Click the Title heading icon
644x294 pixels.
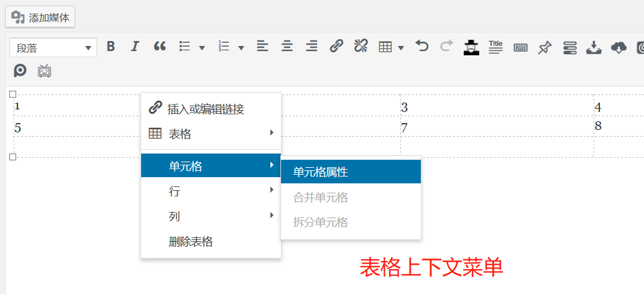coord(495,47)
